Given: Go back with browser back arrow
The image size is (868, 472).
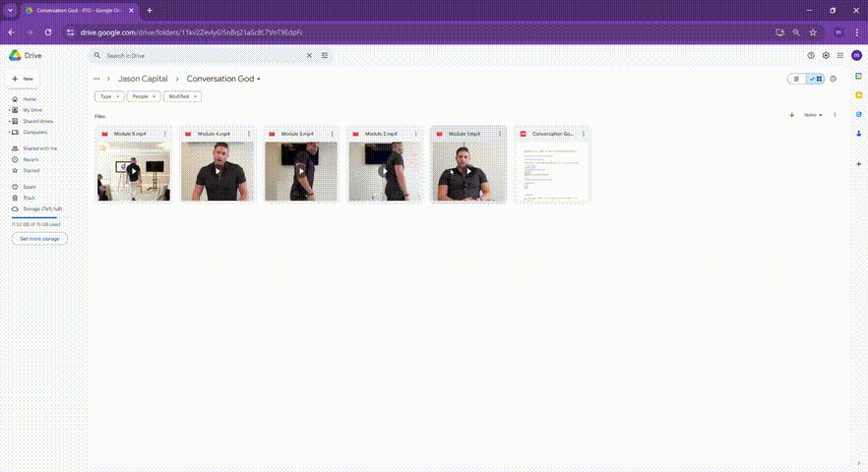Looking at the screenshot, I should (11, 32).
